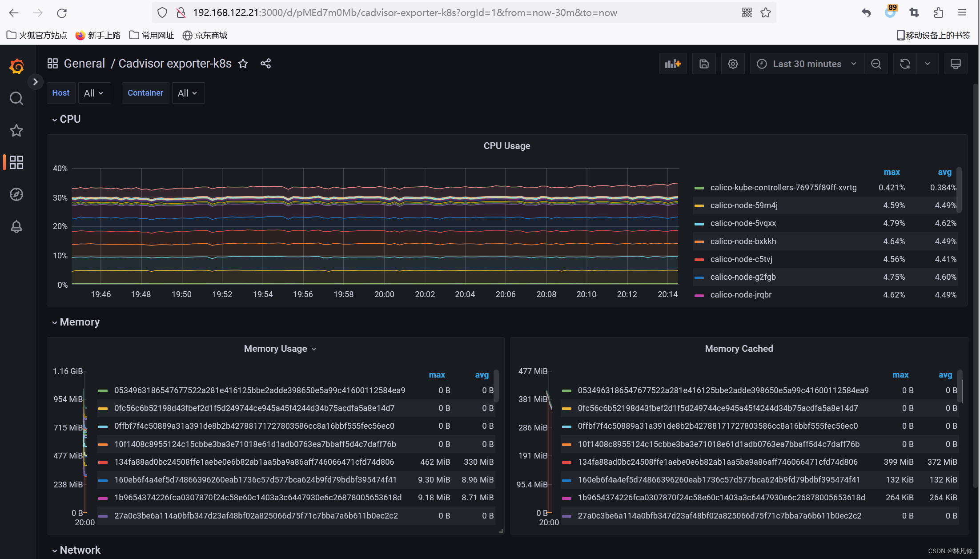Open the CPU Usage panel title
The image size is (980, 559).
tap(507, 146)
